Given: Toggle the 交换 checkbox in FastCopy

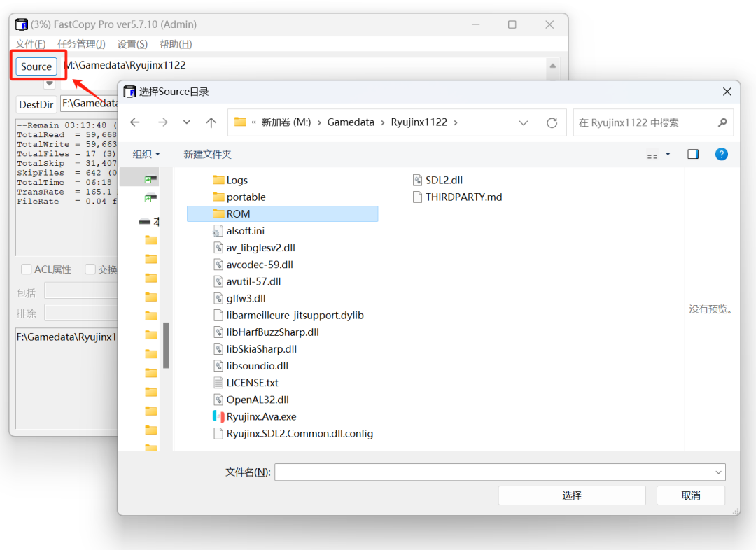Looking at the screenshot, I should coord(90,269).
